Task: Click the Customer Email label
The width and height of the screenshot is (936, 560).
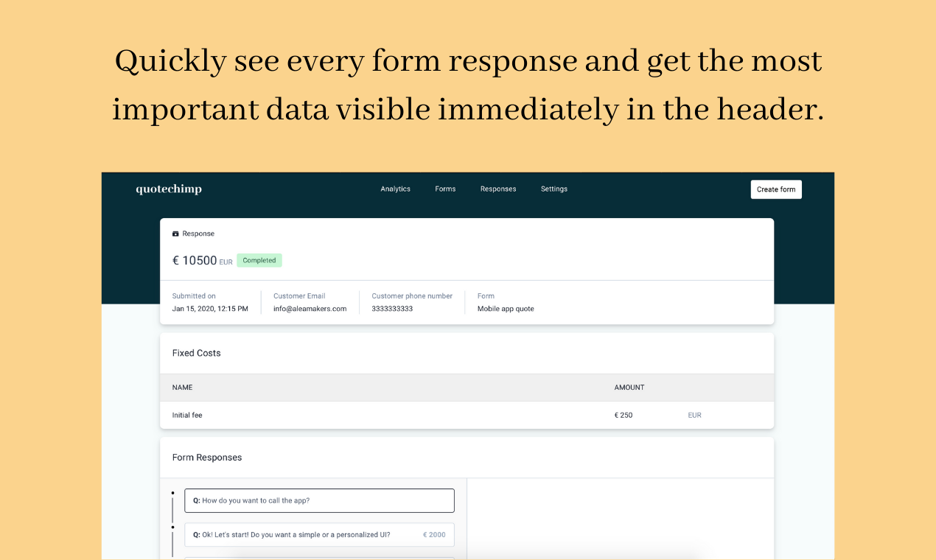Action: click(x=299, y=296)
